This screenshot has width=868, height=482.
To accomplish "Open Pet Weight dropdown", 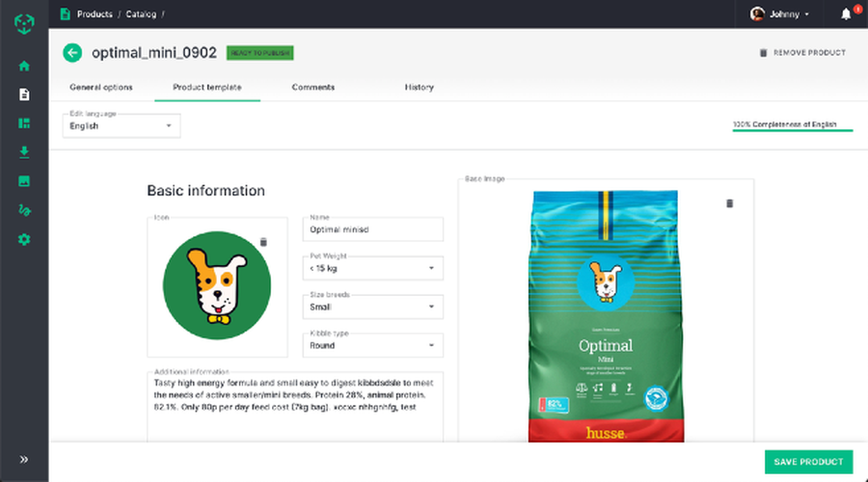I will click(372, 268).
